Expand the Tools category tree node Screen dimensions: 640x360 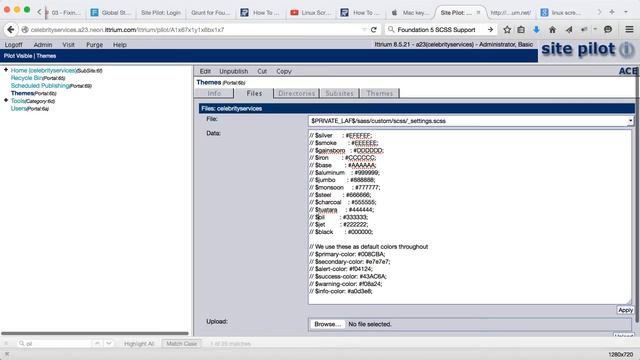[6, 100]
